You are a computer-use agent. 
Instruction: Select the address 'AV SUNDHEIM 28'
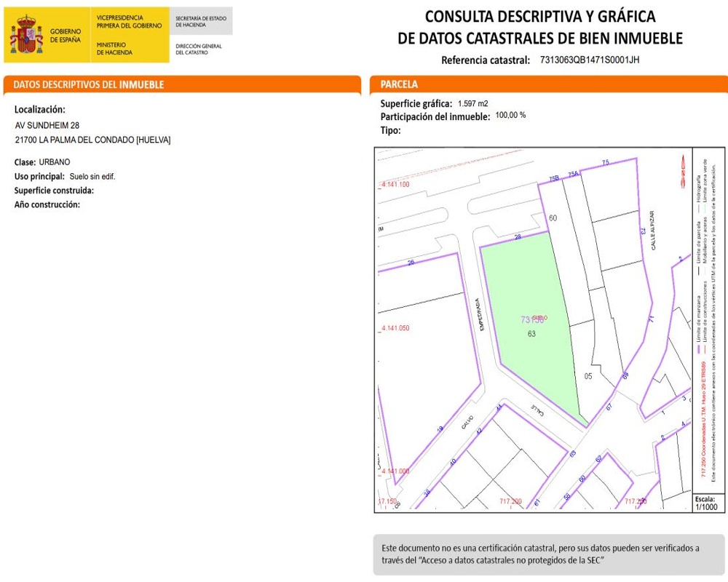(47, 125)
